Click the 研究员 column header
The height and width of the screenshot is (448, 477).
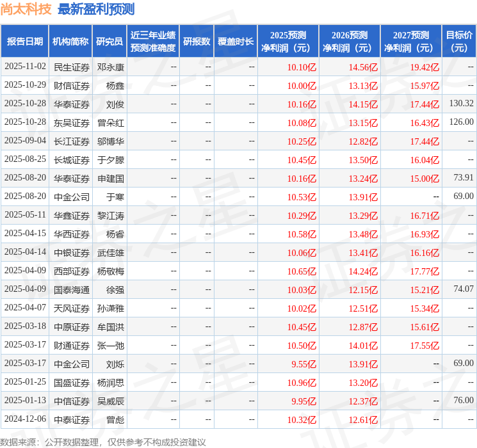click(109, 42)
